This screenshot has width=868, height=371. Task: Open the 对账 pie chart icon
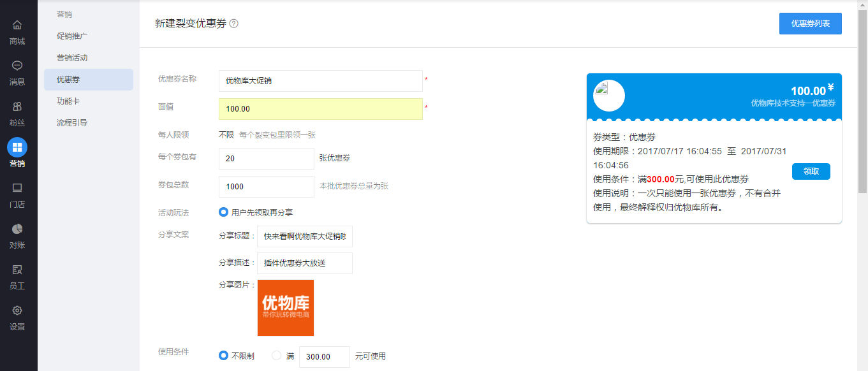(x=17, y=229)
